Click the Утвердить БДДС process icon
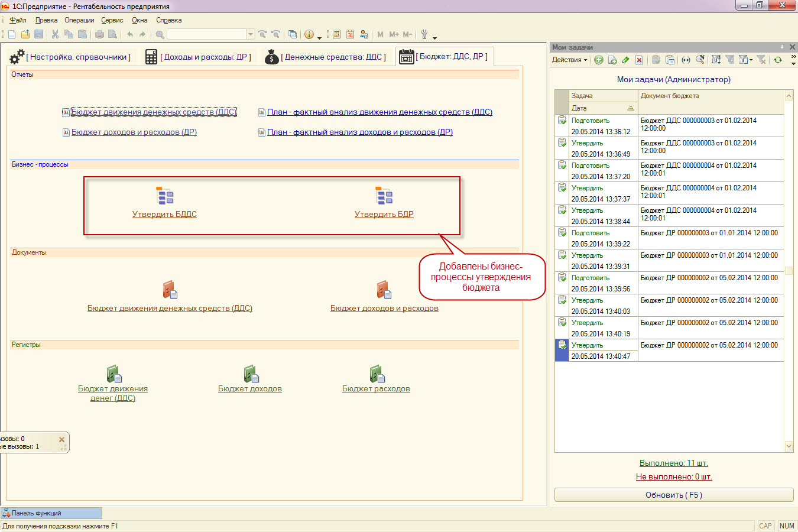 (x=164, y=196)
